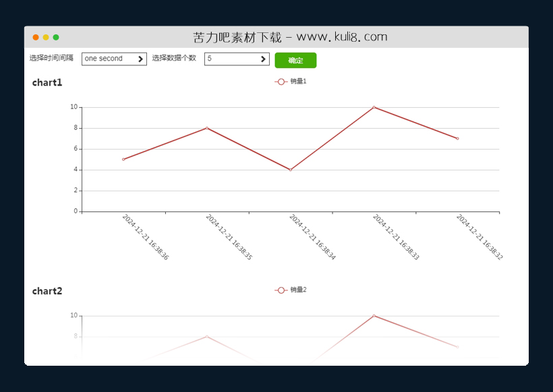553x392 pixels.
Task: Click the chart1 heading
Action: coord(47,83)
